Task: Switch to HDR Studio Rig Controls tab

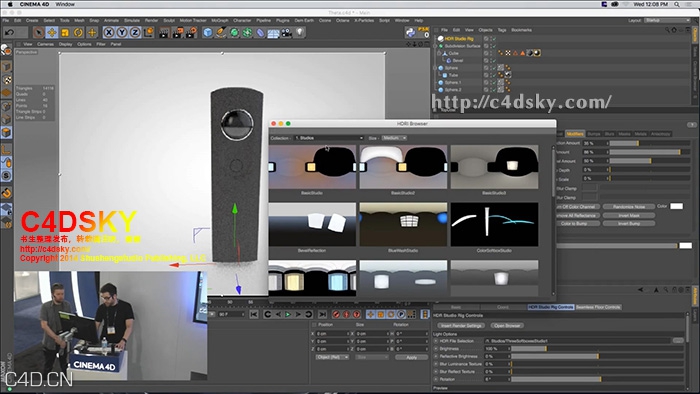Action: pos(550,307)
